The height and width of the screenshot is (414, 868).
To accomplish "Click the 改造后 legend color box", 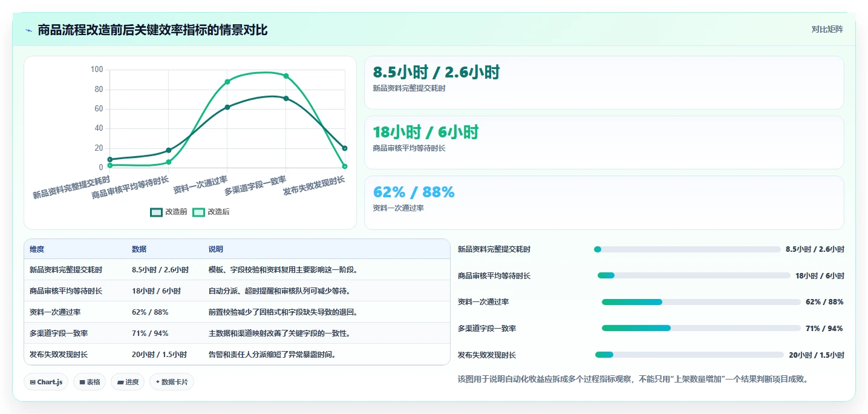I will [198, 212].
